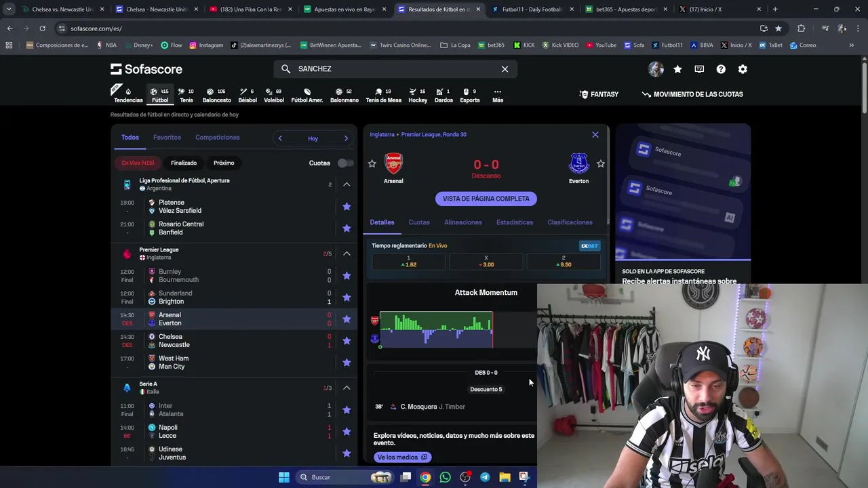Open FANTASY link
This screenshot has height=488, width=868.
599,94
